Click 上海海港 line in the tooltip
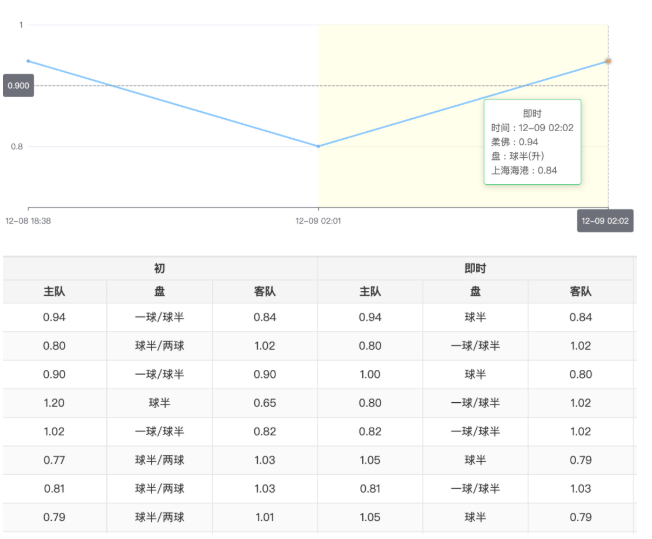The width and height of the screenshot is (652, 539). pos(524,170)
